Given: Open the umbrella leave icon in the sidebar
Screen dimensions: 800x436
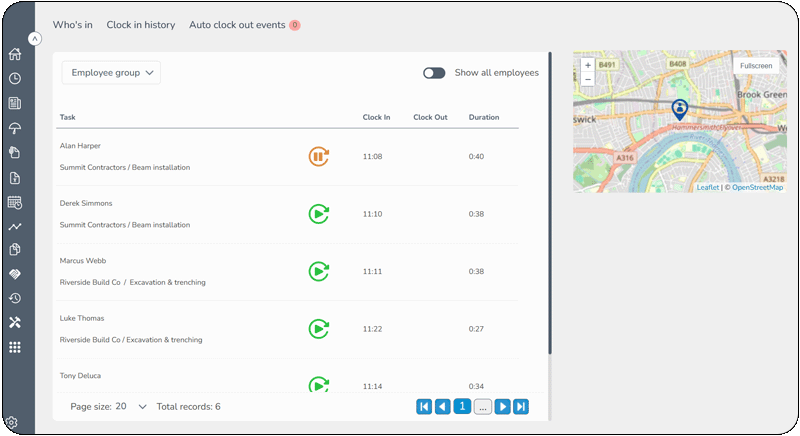Looking at the screenshot, I should point(15,128).
